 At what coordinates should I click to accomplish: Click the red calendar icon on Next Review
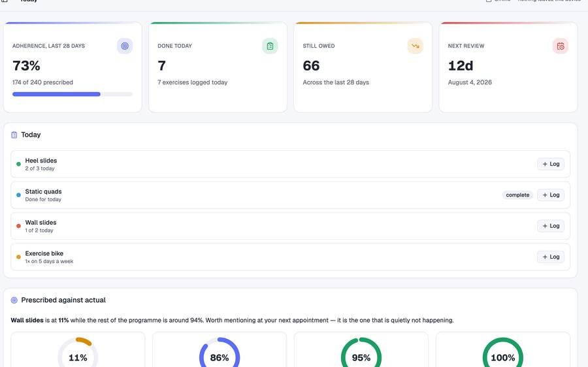[x=561, y=46]
